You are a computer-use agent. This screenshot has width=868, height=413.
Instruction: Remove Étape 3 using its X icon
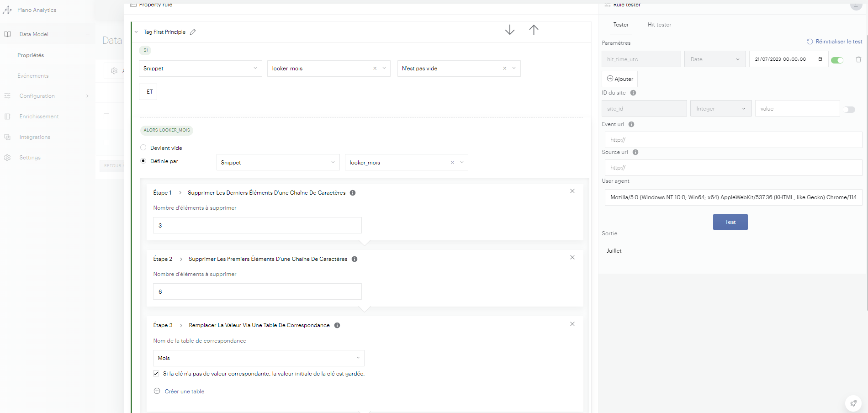coord(572,324)
